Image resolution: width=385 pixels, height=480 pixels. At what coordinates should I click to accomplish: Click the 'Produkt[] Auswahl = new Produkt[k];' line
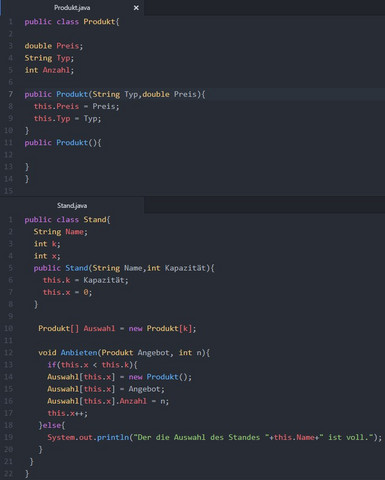coord(117,328)
